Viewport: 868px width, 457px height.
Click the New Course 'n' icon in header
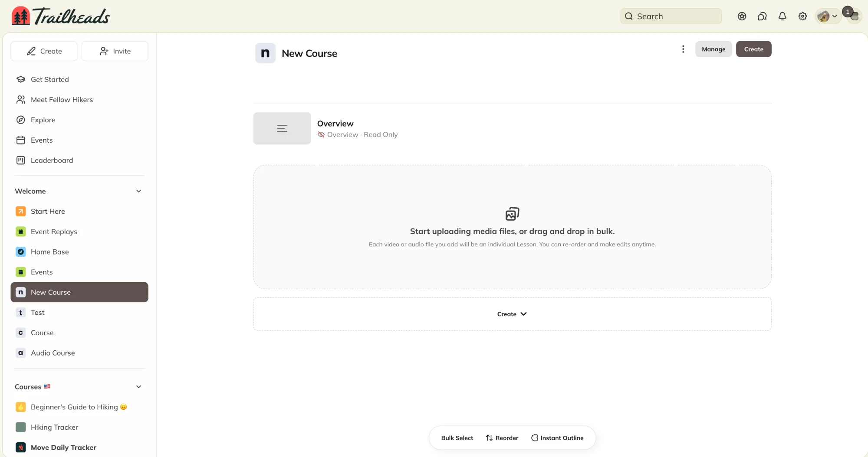tap(265, 53)
